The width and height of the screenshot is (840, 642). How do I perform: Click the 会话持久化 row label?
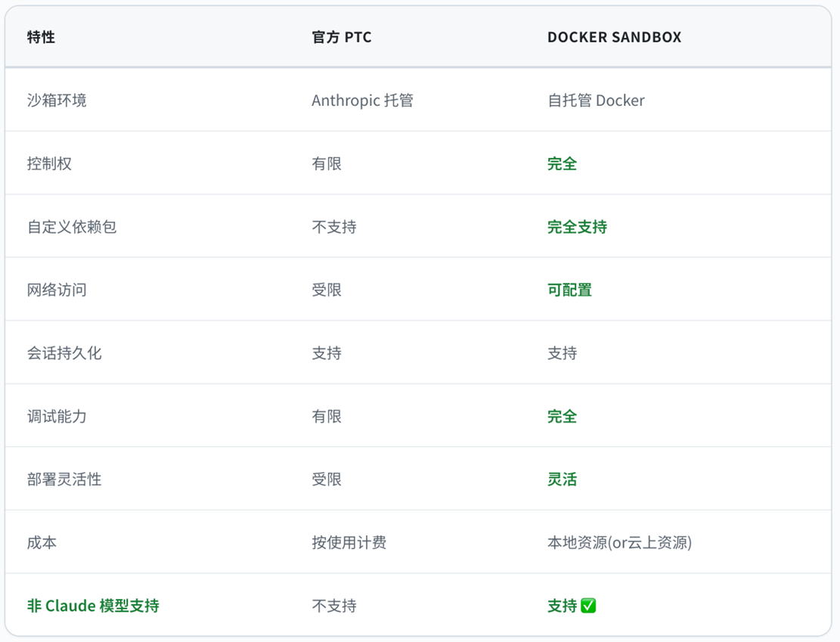[64, 353]
